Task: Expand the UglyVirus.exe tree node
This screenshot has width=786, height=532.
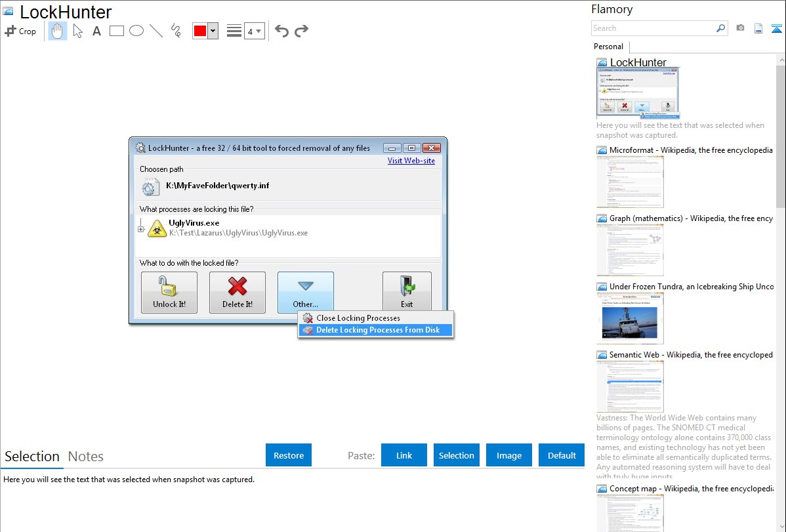Action: (x=141, y=229)
